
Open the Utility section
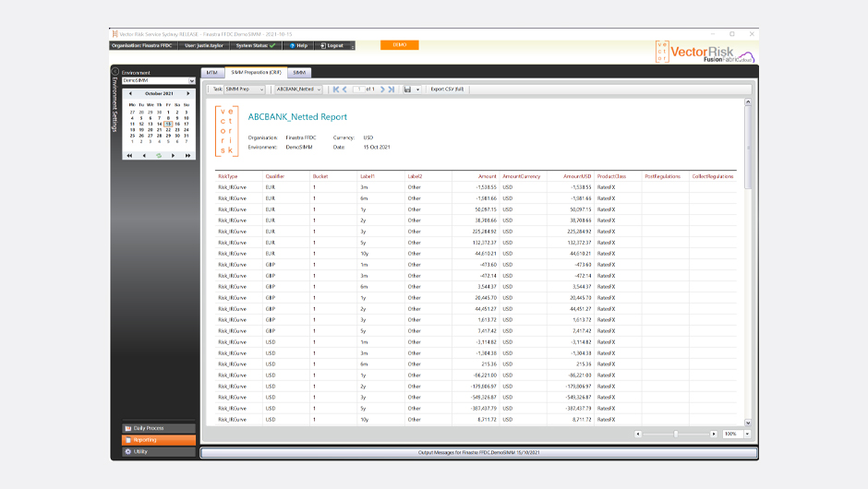159,452
